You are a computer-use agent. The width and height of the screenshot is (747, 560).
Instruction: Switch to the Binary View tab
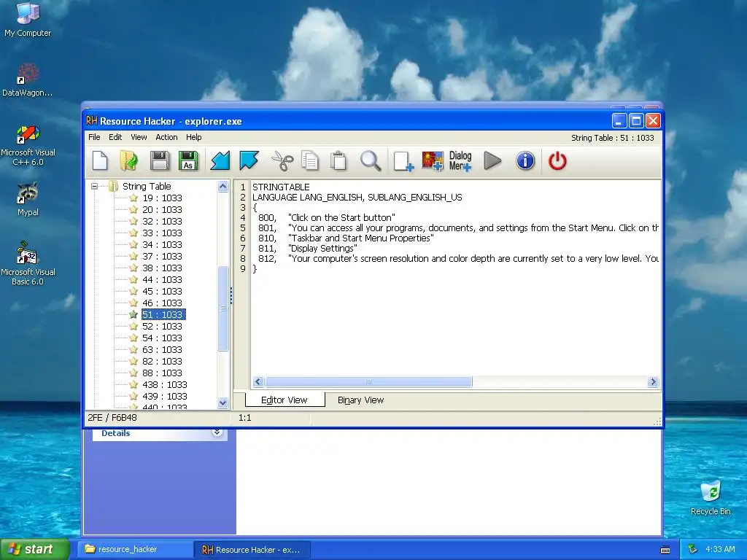tap(360, 400)
